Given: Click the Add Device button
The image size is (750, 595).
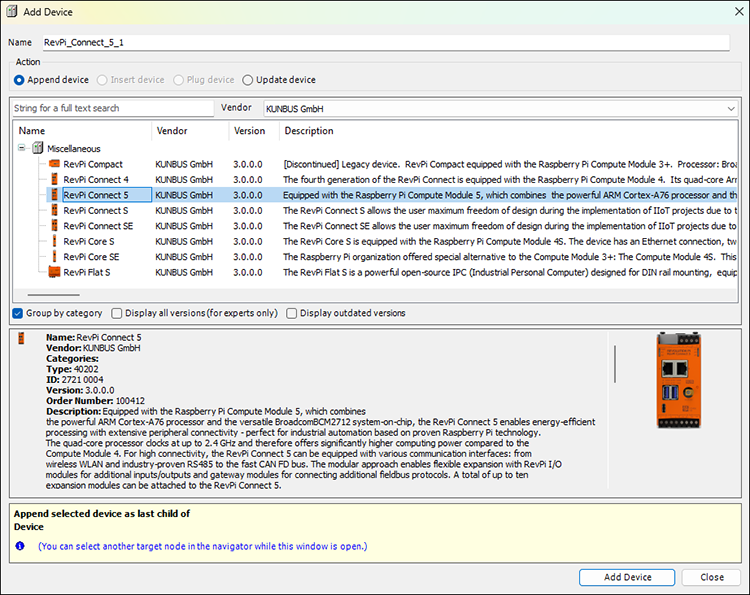Looking at the screenshot, I should click(627, 577).
